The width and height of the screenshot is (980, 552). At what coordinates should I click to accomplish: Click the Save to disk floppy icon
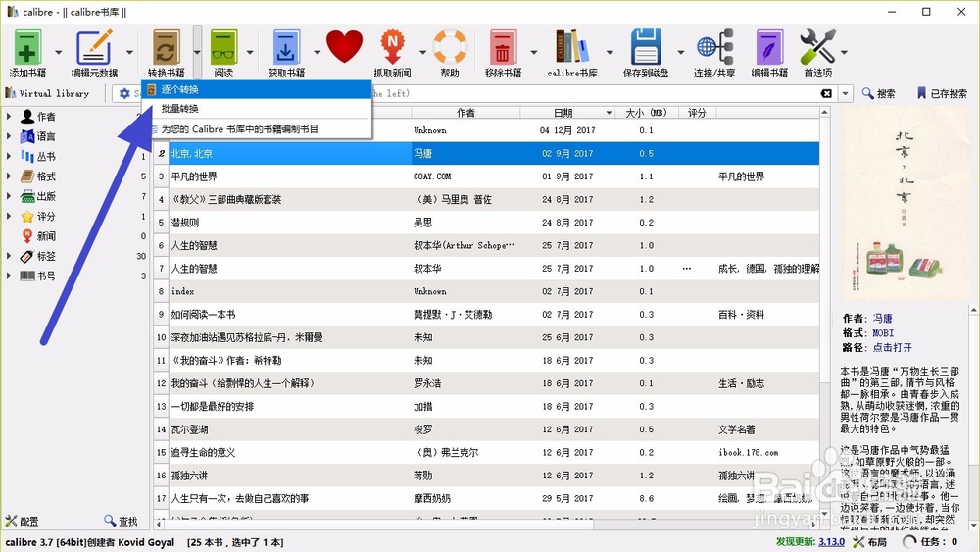point(646,47)
